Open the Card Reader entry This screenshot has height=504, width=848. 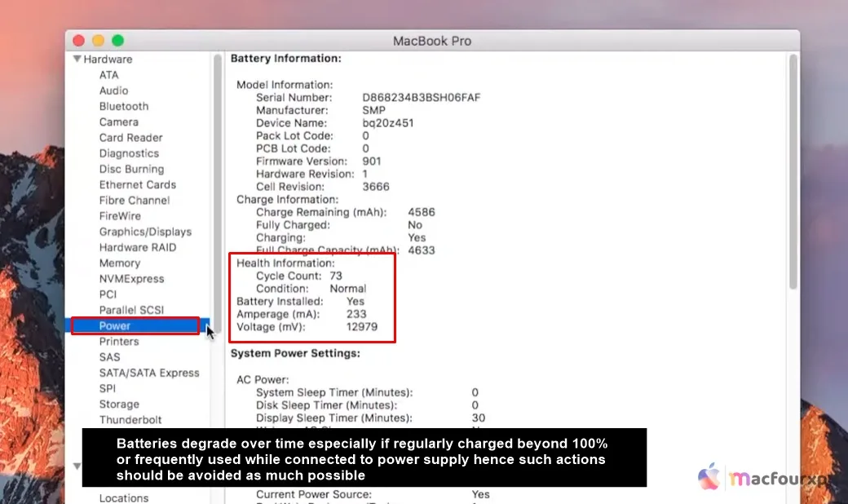coord(131,138)
